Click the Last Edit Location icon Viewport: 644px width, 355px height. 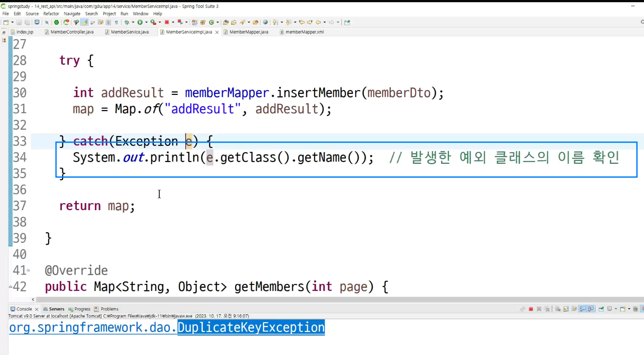[302, 22]
